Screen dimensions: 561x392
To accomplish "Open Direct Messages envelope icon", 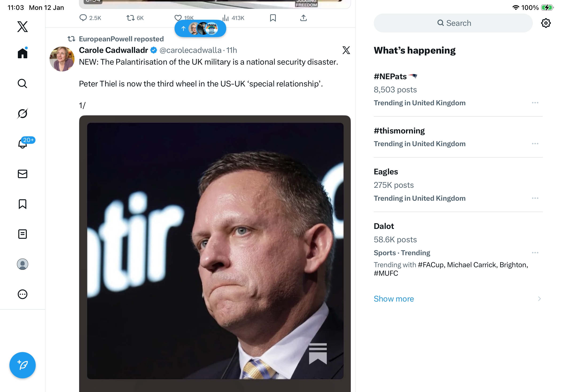I will [x=23, y=174].
